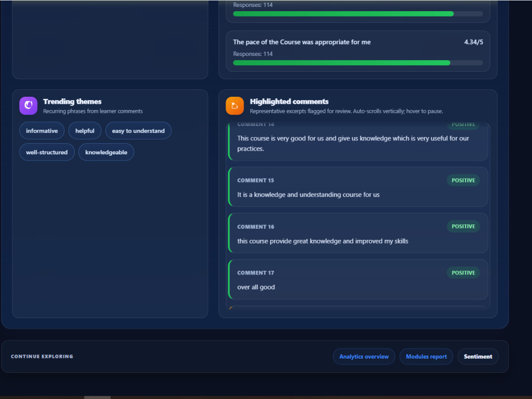Click the POSITIVE badge on Comment 15
Viewport: 532px width, 399px height.
(x=463, y=180)
